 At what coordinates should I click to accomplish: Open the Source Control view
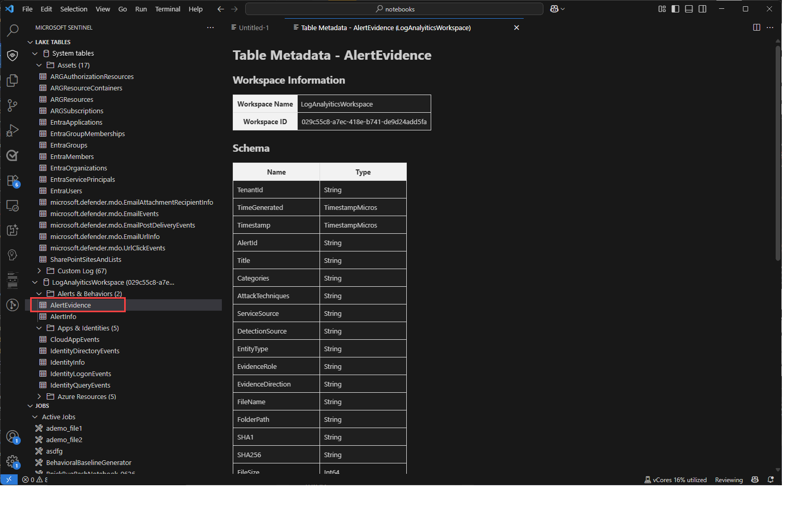click(12, 105)
